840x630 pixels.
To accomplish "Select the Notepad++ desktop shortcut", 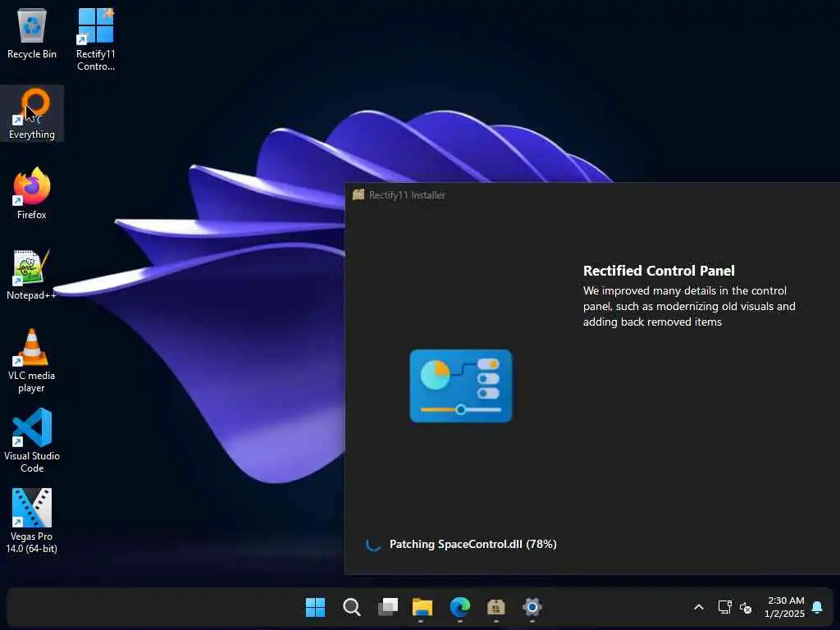I will pos(32,274).
